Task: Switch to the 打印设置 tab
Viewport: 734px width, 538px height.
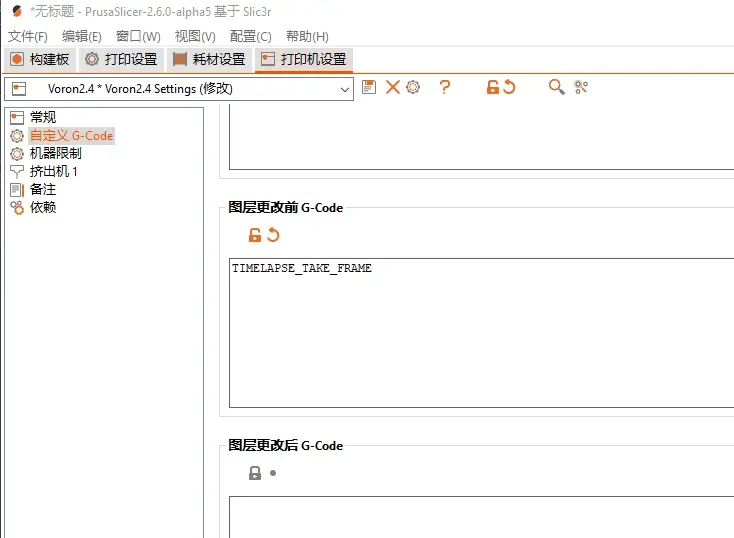Action: (121, 59)
